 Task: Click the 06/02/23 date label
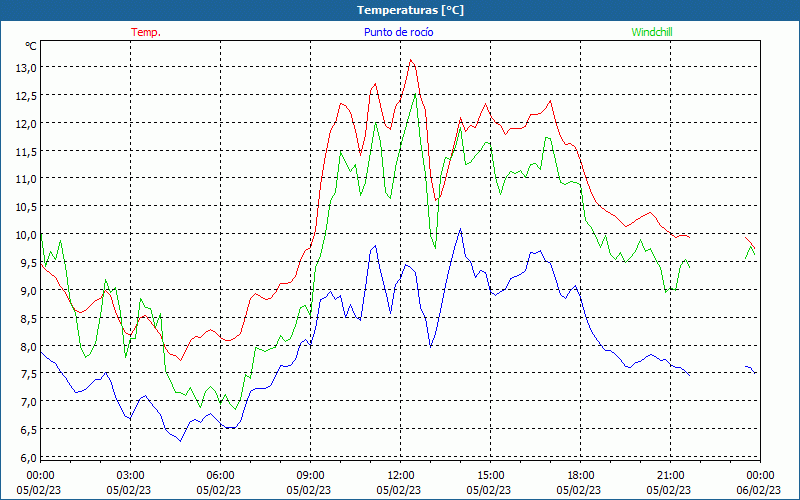pos(759,490)
